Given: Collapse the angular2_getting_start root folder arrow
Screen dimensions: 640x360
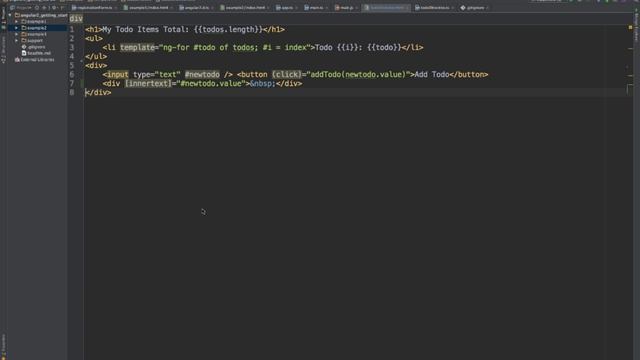Looking at the screenshot, I should coord(10,15).
